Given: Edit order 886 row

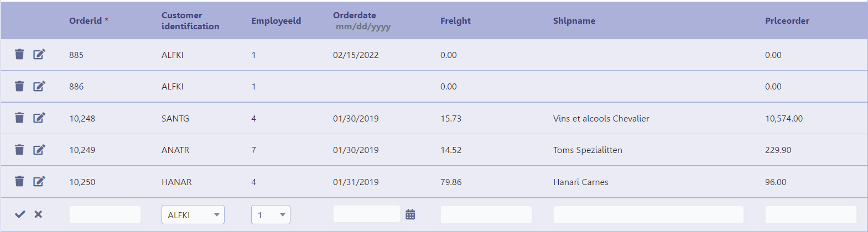Looking at the screenshot, I should tap(39, 86).
